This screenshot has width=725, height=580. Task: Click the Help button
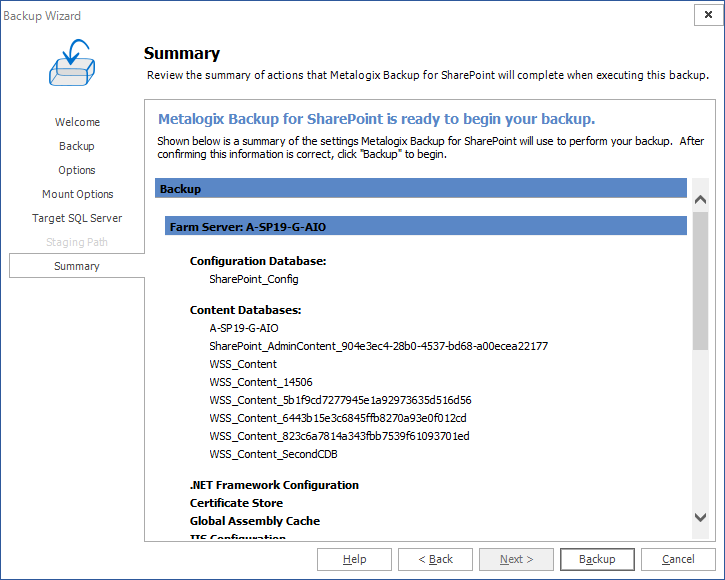(x=354, y=559)
